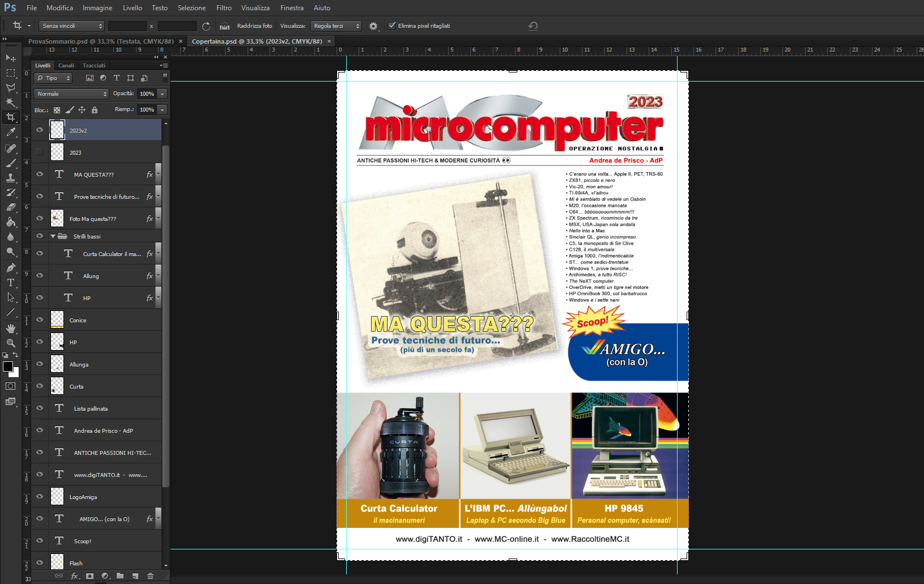924x584 pixels.
Task: Select the Paint Bucket tool
Action: pos(11,222)
